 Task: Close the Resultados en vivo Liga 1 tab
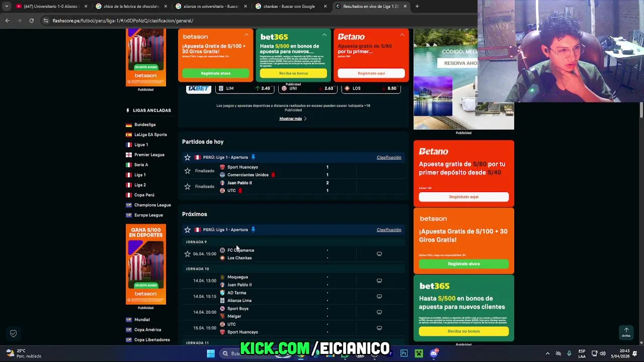click(x=405, y=7)
